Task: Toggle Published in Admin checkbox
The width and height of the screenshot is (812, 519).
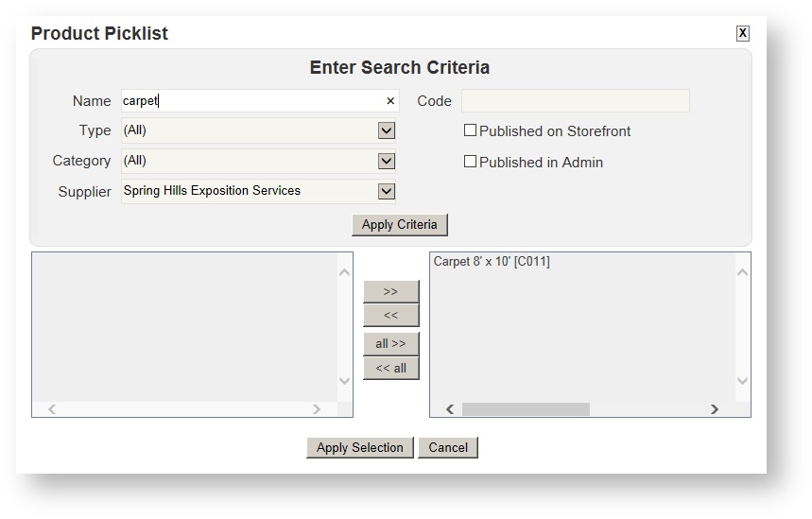Action: click(x=470, y=162)
